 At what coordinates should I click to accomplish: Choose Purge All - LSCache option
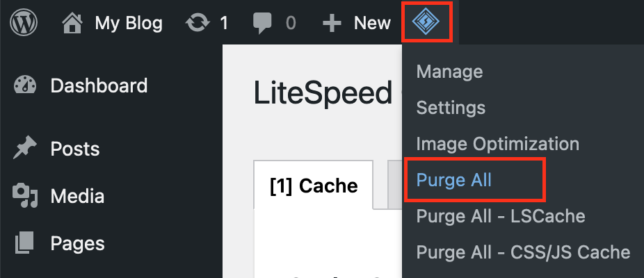point(501,216)
